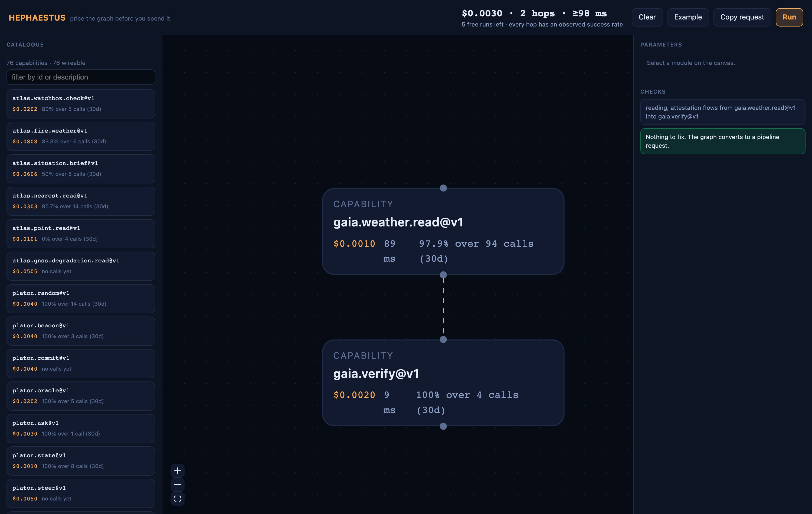The height and width of the screenshot is (514, 812).
Task: Click the Clear button
Action: tap(647, 17)
